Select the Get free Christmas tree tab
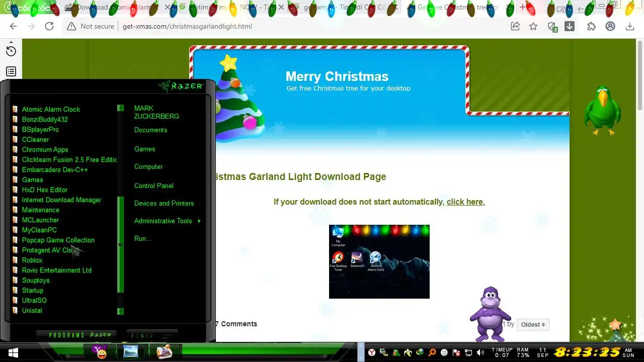The image size is (644, 362). pos(458,8)
